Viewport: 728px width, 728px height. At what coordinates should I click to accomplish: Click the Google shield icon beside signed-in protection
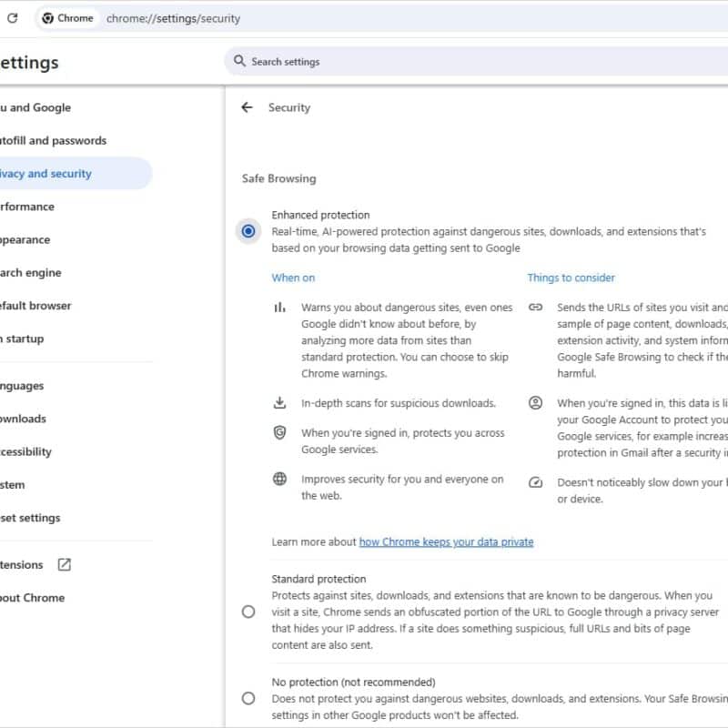coord(279,433)
